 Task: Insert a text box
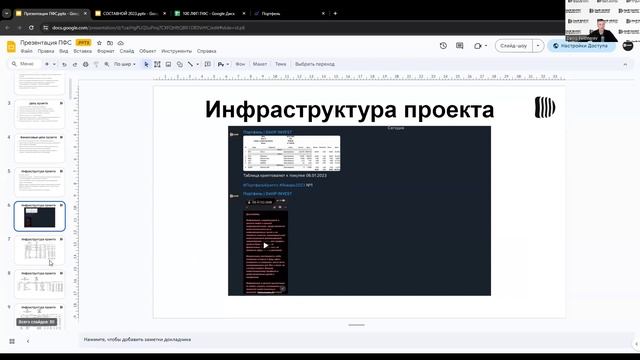point(157,64)
